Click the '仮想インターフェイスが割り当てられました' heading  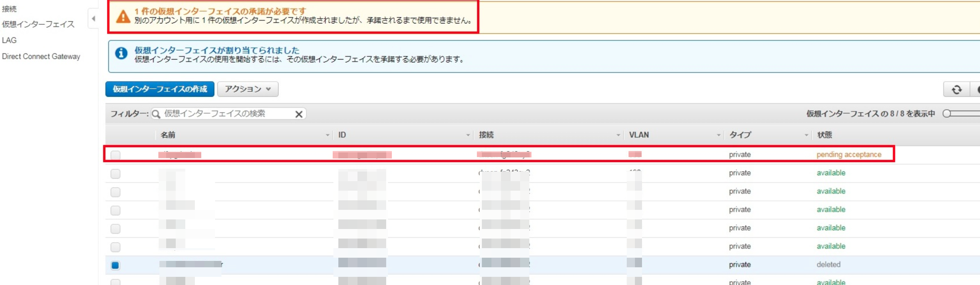[x=217, y=50]
